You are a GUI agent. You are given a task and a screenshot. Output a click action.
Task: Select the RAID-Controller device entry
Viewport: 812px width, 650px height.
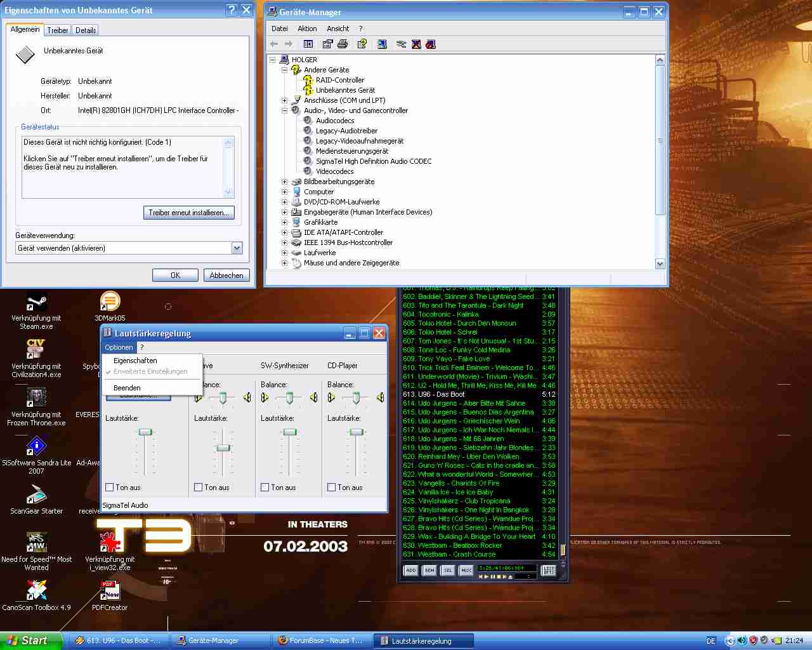point(340,80)
